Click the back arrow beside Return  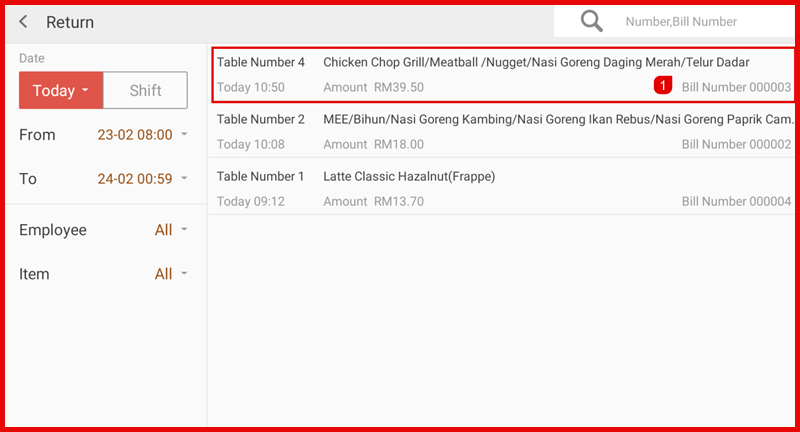tap(23, 22)
